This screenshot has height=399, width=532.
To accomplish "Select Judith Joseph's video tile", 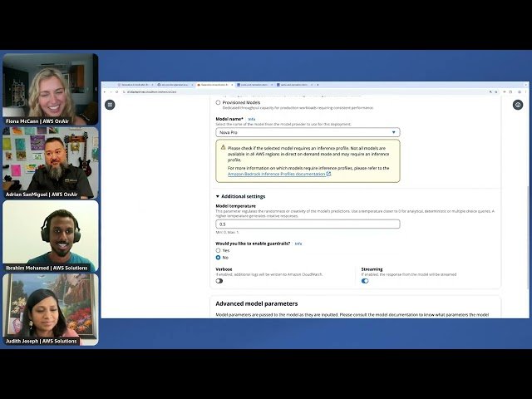I will coord(51,309).
